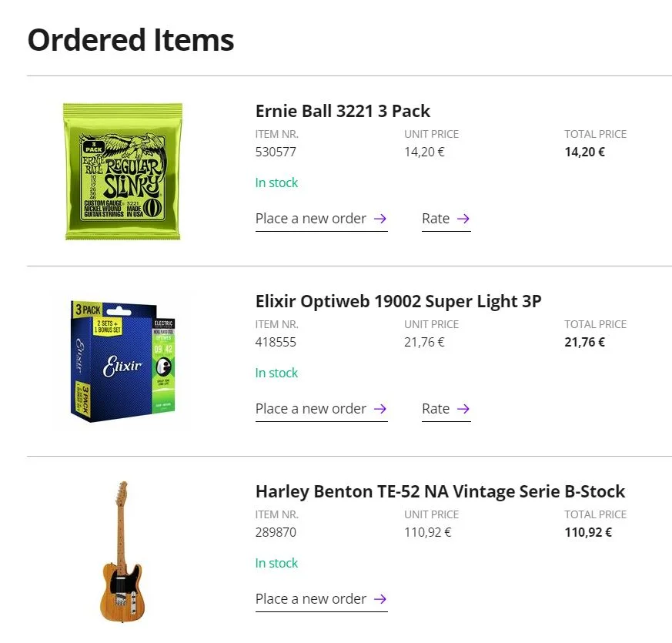Open the Ernie Ball 3221 3 Pack title
This screenshot has width=672, height=643.
(343, 111)
